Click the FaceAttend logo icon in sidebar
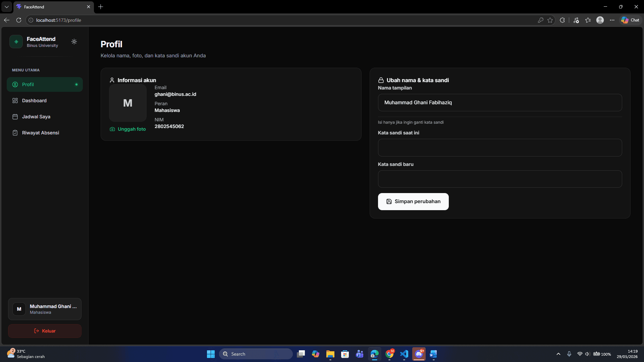The height and width of the screenshot is (362, 644). point(16,42)
